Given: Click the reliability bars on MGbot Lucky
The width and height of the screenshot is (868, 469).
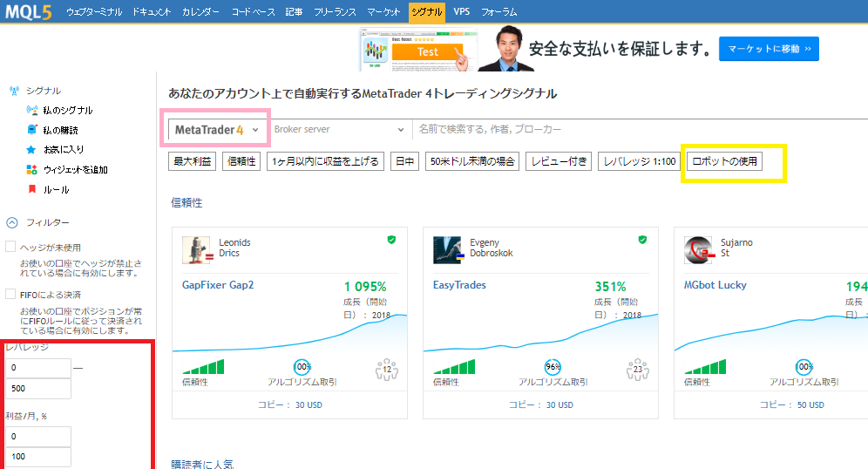Looking at the screenshot, I should click(x=705, y=366).
